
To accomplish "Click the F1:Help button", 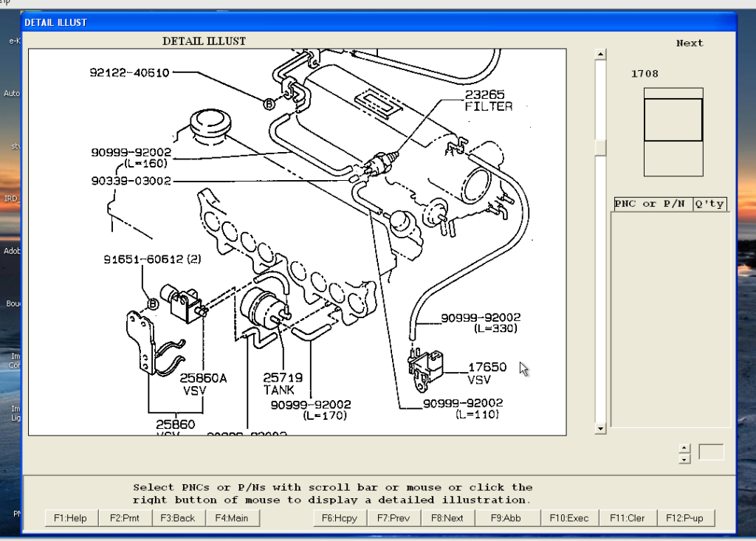I will click(x=71, y=518).
